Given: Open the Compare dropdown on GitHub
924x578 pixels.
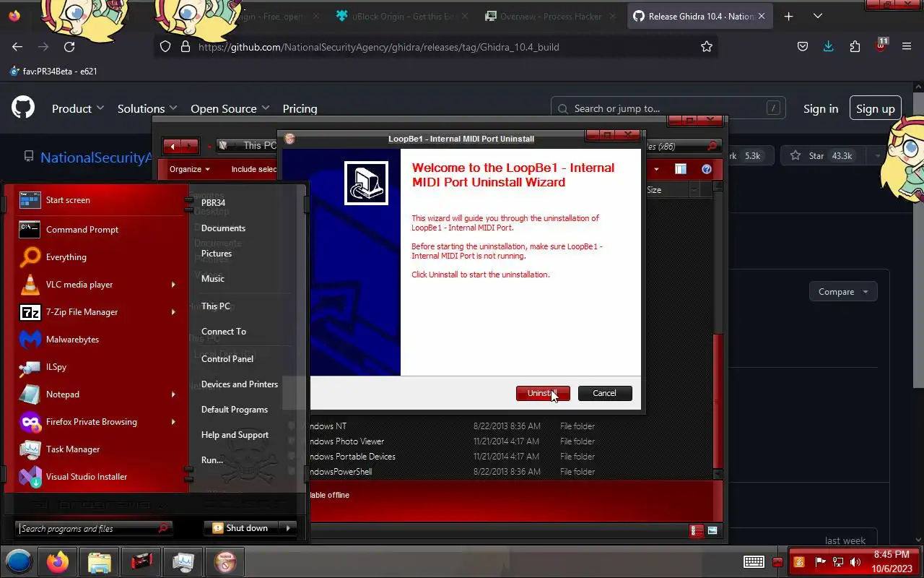Looking at the screenshot, I should coord(843,292).
